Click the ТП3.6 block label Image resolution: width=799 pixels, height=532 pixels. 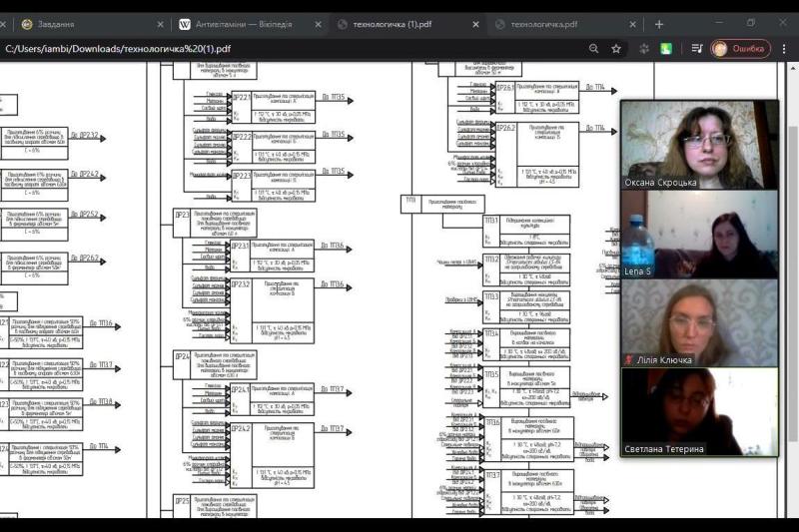coord(492,422)
